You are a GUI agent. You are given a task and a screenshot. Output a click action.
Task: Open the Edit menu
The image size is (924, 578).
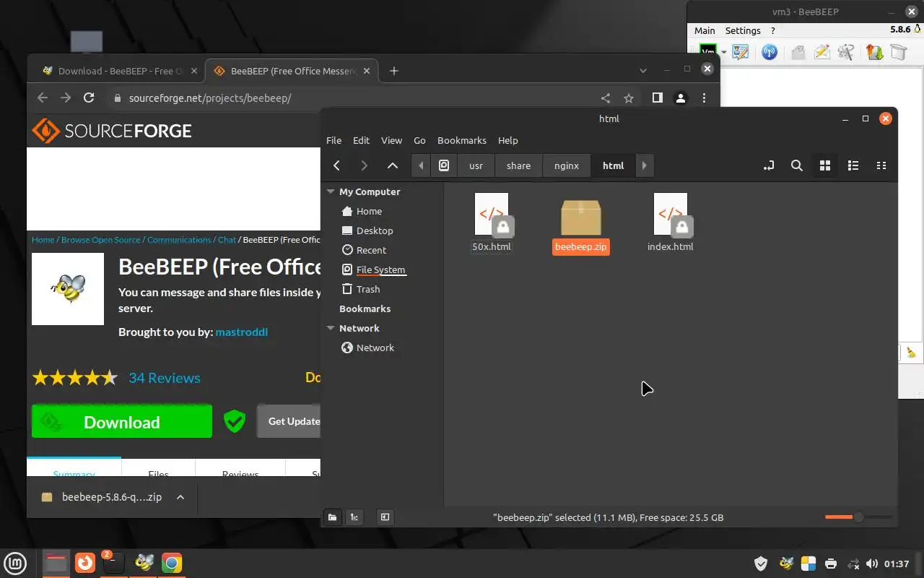point(361,140)
